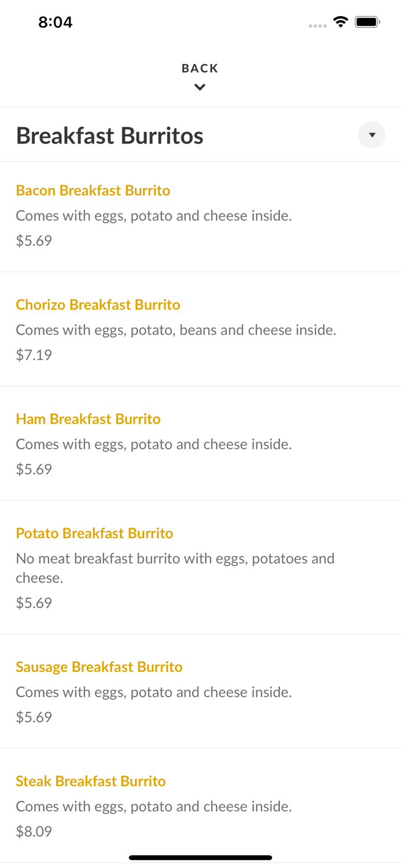This screenshot has height=868, width=401.
Task: Select the Breakfast Burritos section heading
Action: click(110, 136)
